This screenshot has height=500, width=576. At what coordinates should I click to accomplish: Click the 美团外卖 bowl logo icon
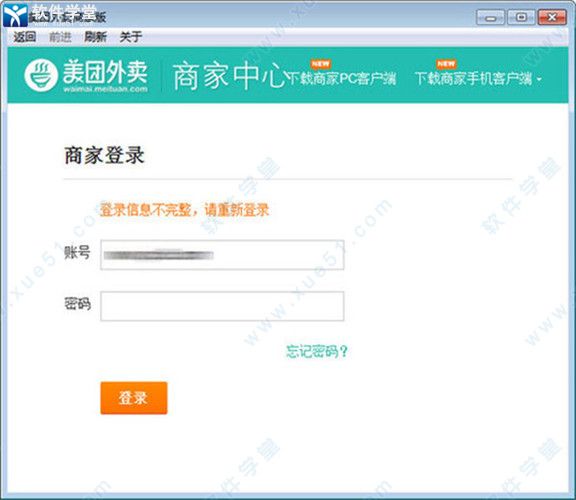pyautogui.click(x=41, y=75)
